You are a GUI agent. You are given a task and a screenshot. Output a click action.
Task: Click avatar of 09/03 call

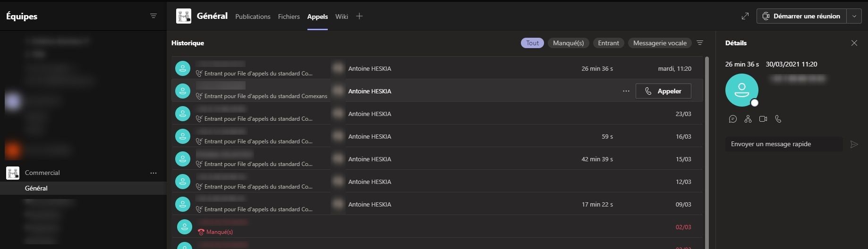(183, 204)
